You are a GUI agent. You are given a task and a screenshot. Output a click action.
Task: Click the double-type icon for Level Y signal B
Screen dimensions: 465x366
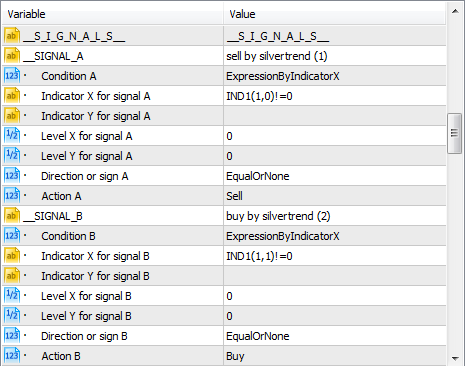click(x=12, y=316)
